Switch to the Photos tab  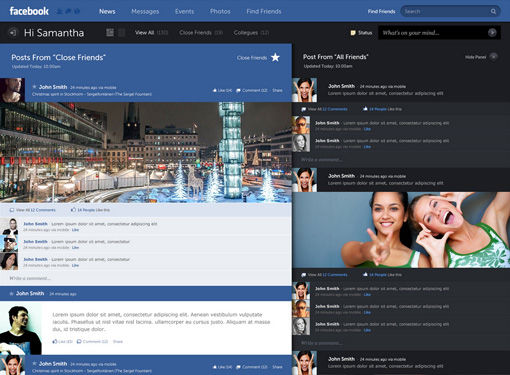click(x=220, y=11)
